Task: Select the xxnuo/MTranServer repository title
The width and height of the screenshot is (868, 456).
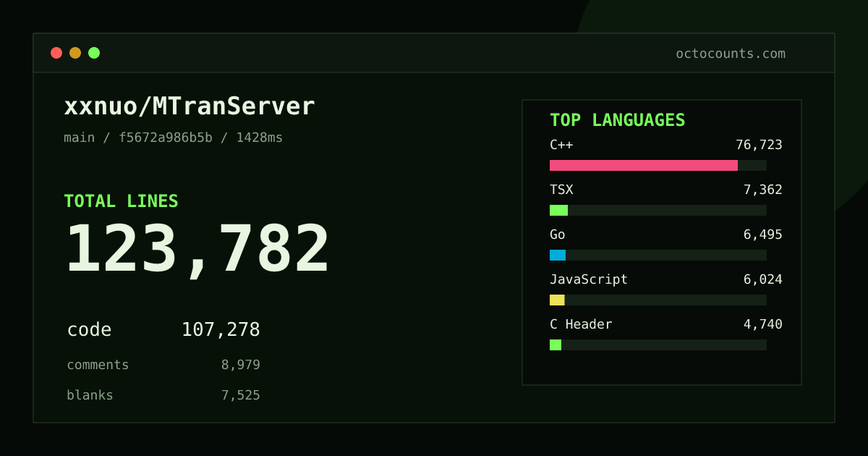Action: 190,106
